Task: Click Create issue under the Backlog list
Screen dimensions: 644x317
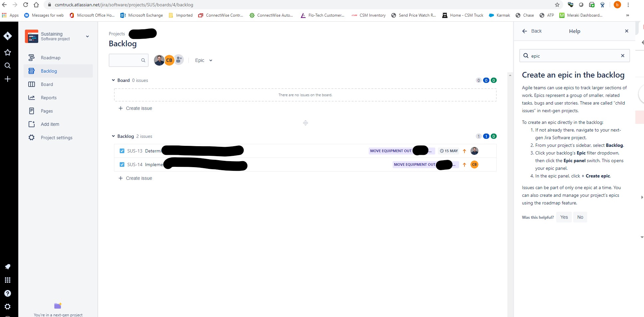Action: (x=135, y=178)
